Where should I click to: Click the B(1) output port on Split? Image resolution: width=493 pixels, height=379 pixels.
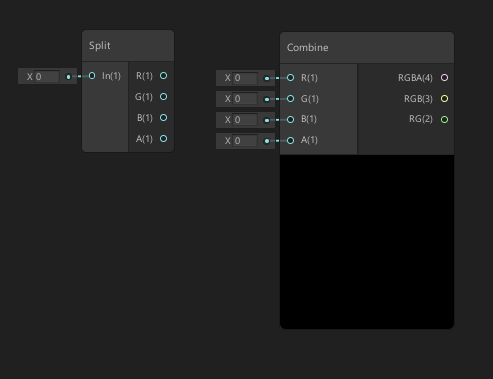(163, 118)
